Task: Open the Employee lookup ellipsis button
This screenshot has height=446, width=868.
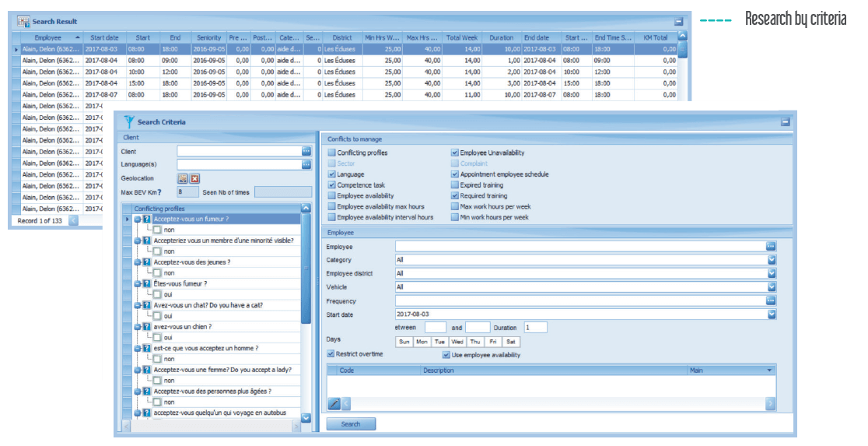Action: (x=771, y=246)
